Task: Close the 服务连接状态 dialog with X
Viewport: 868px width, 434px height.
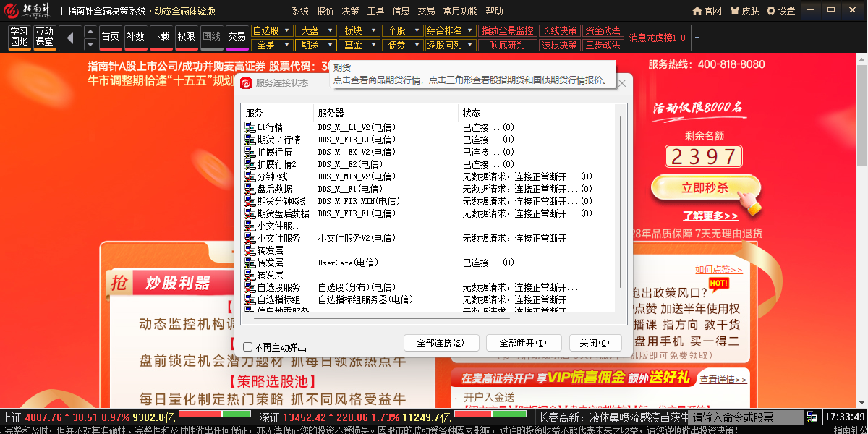Action: [622, 83]
